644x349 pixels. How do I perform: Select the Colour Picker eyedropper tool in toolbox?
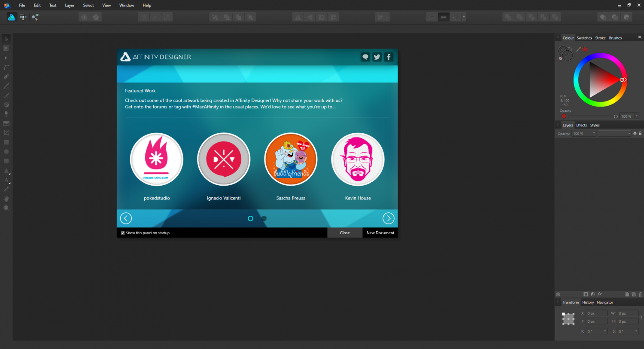[x=6, y=189]
